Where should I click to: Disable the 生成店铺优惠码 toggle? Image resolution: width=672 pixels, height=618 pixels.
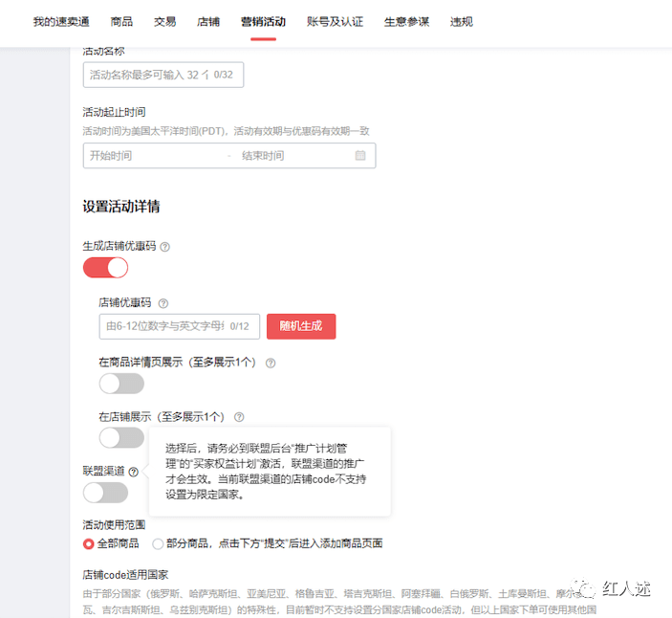point(105,268)
